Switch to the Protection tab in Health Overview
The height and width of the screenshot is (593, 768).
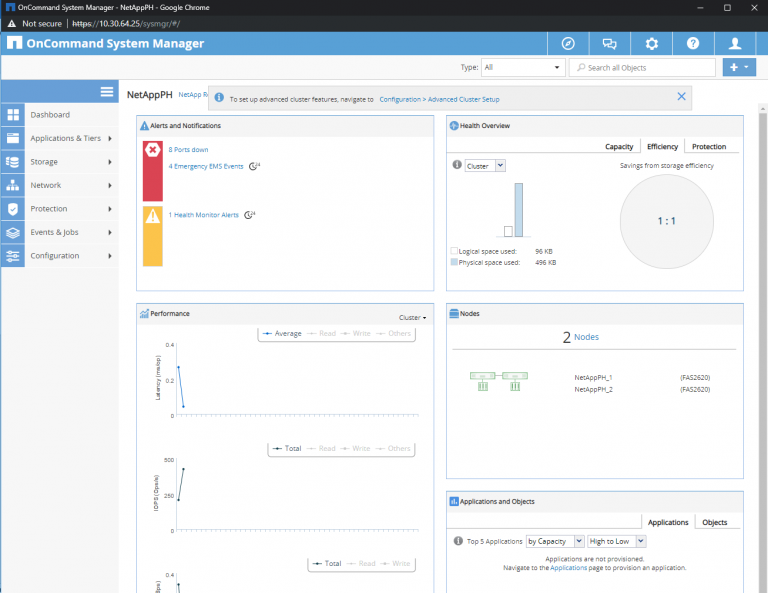coord(709,146)
